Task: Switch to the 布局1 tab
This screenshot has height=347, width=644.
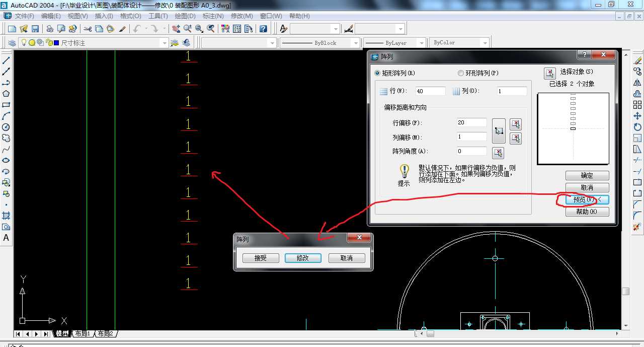Action: [x=83, y=334]
